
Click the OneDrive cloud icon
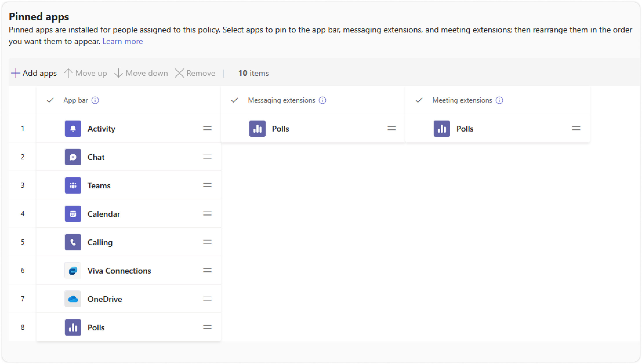click(x=73, y=299)
